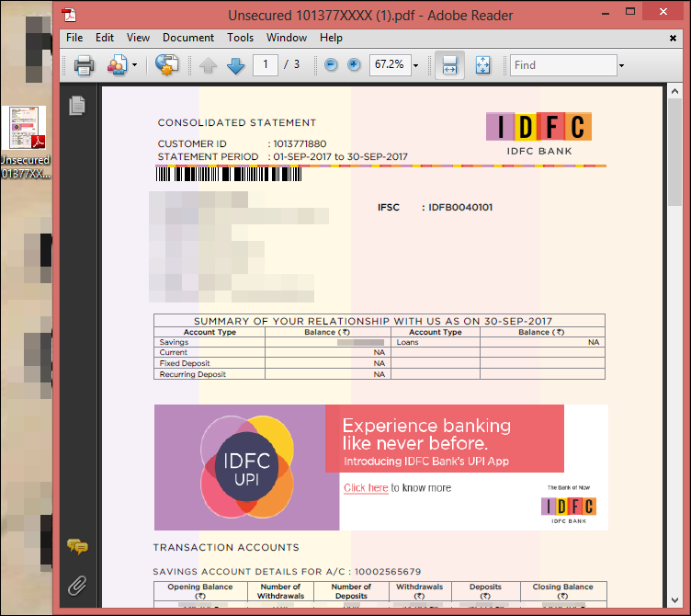
Task: Zoom out with the minus icon
Action: (331, 65)
